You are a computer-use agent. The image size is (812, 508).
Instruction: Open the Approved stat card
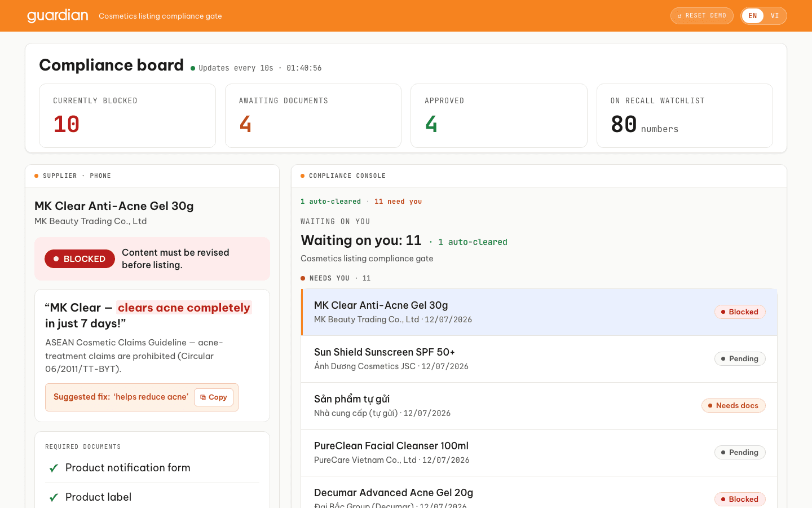click(499, 116)
